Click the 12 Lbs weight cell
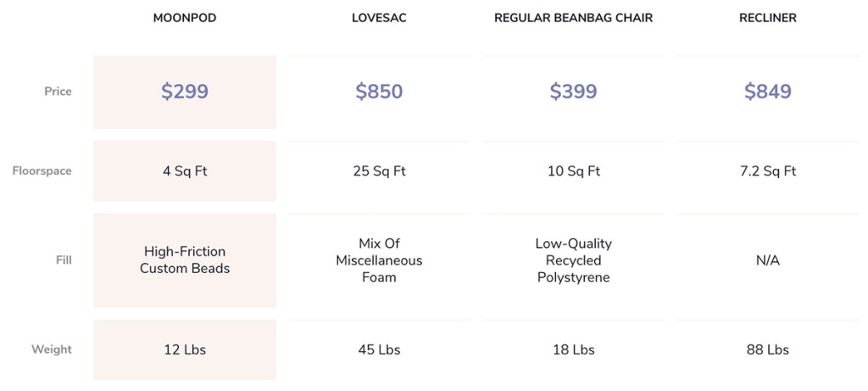This screenshot has height=391, width=868. point(185,349)
